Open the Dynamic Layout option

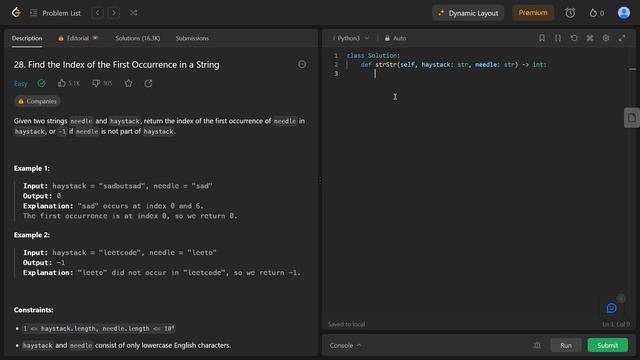click(x=468, y=13)
